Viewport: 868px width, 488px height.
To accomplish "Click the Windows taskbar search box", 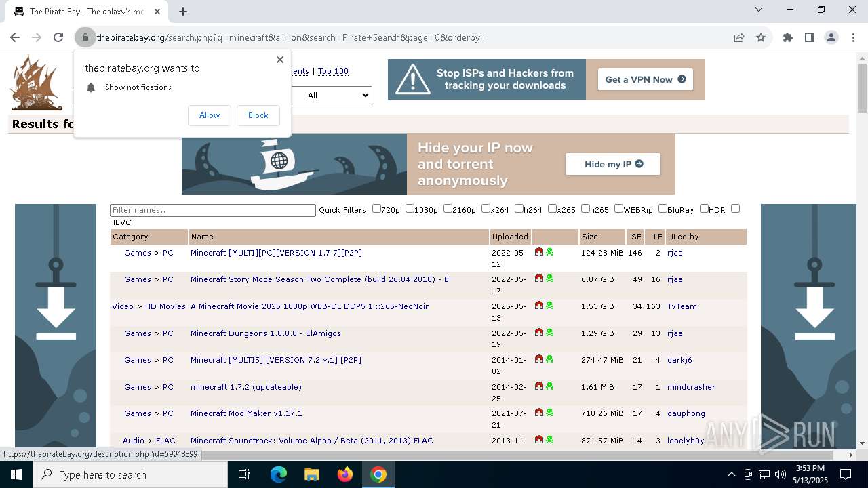I will click(130, 474).
